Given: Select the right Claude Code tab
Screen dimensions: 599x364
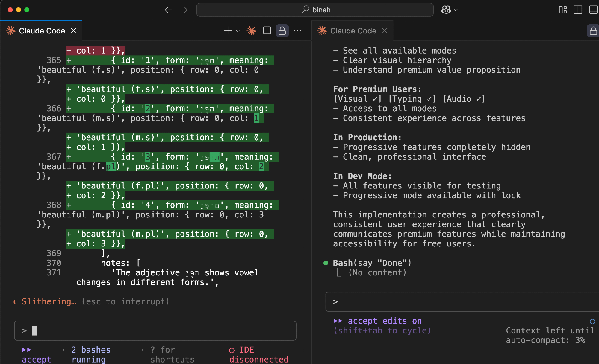Looking at the screenshot, I should coord(353,31).
